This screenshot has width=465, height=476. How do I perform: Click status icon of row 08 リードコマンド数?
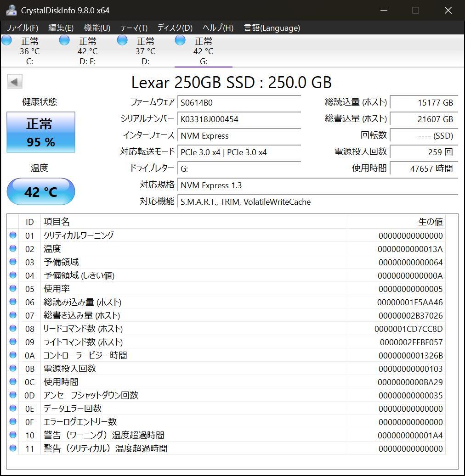pos(13,329)
